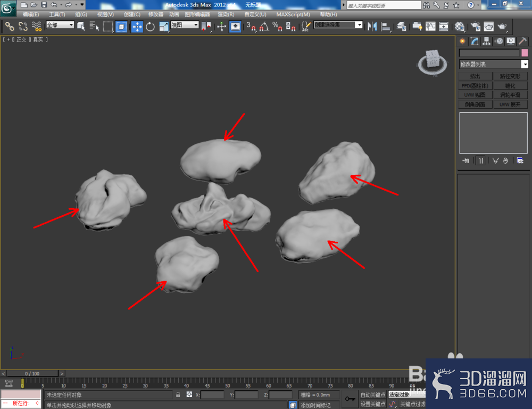Image resolution: width=532 pixels, height=409 pixels.
Task: Open the Curve Editor icon
Action: pos(430,27)
